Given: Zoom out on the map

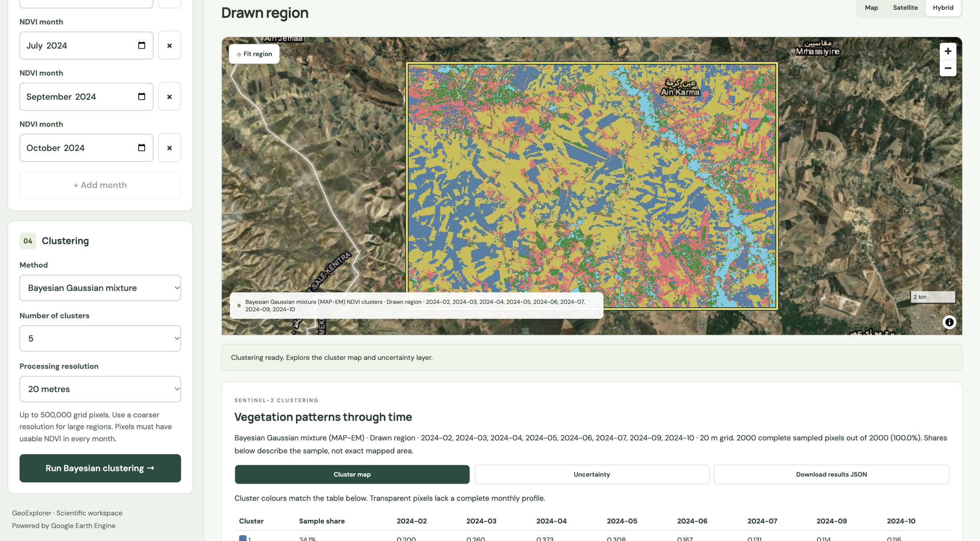Looking at the screenshot, I should point(948,68).
